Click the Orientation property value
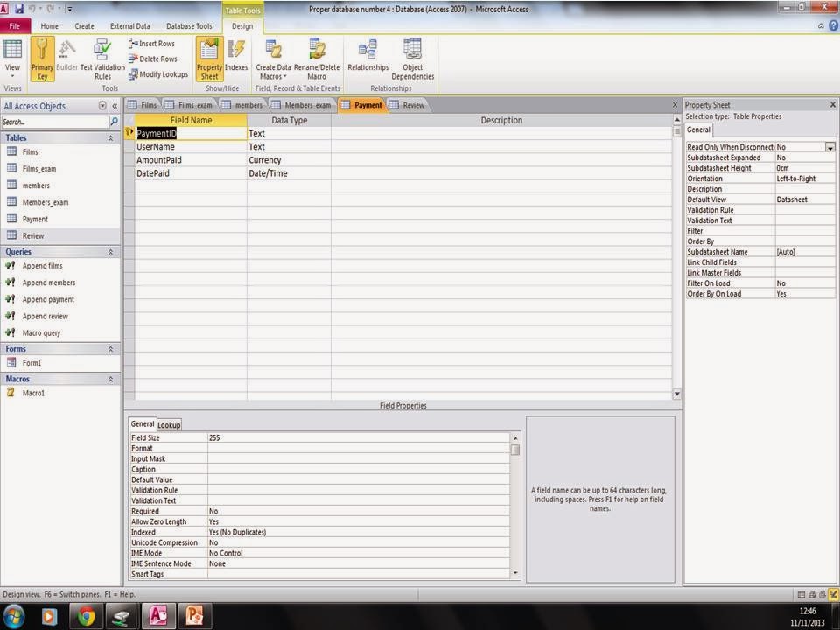Screen dimensions: 840x630 (x=805, y=178)
